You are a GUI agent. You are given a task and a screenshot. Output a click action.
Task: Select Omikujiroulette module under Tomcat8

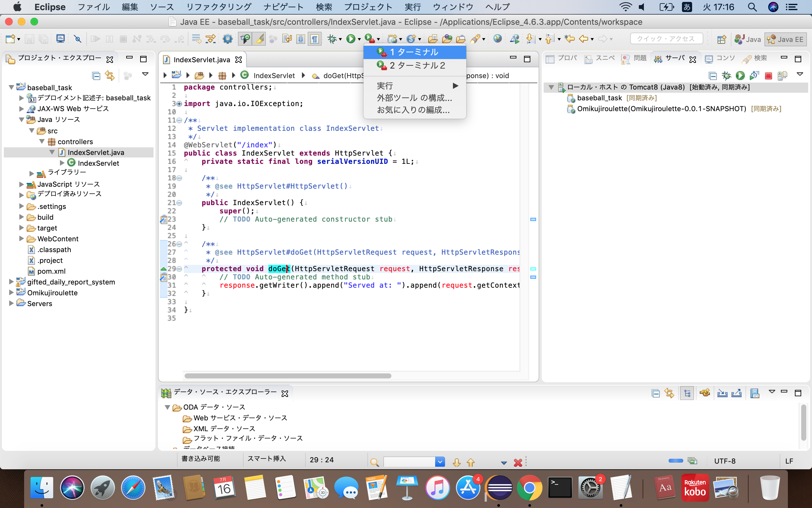(x=674, y=109)
